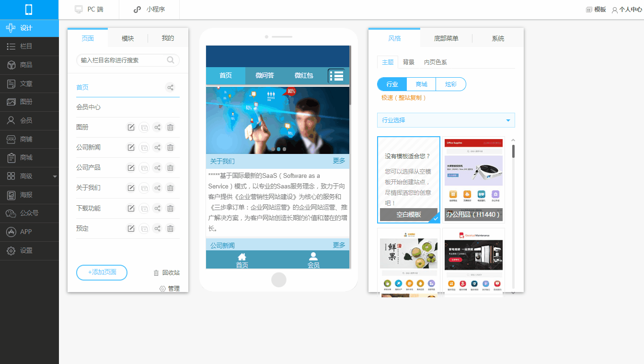Select the 办公用品 (H1440) template thumbnail
644x364 pixels.
(x=473, y=180)
